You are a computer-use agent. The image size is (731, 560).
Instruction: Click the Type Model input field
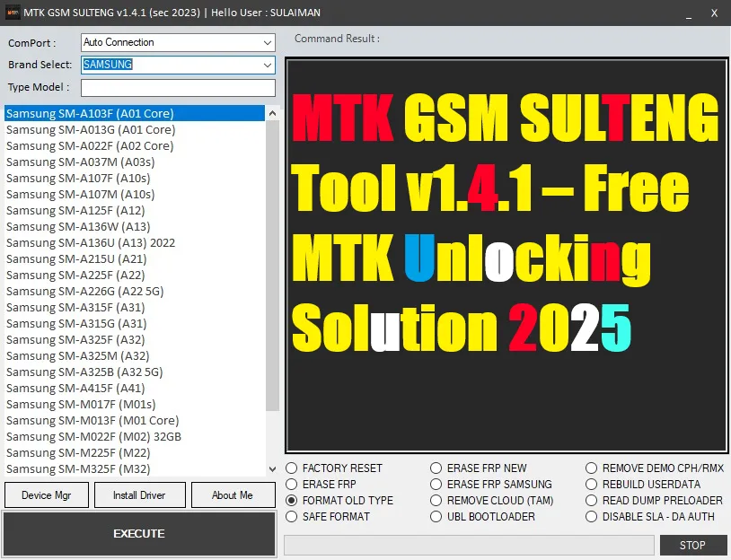178,88
